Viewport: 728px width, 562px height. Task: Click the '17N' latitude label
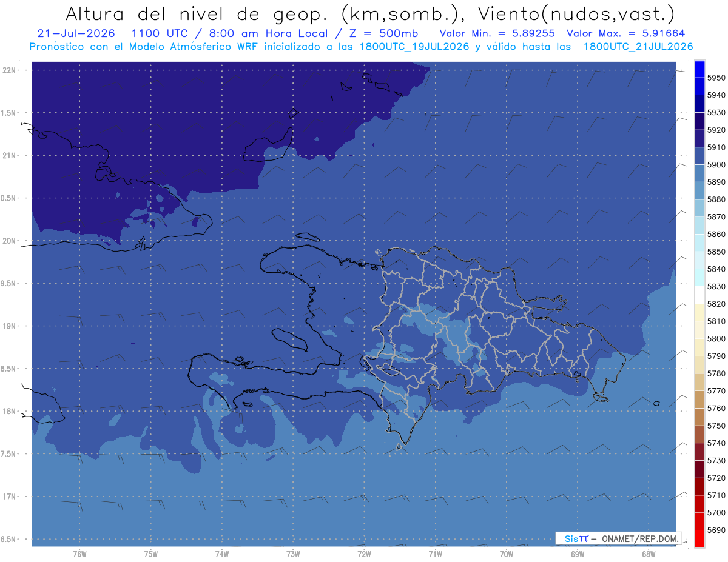coord(9,497)
